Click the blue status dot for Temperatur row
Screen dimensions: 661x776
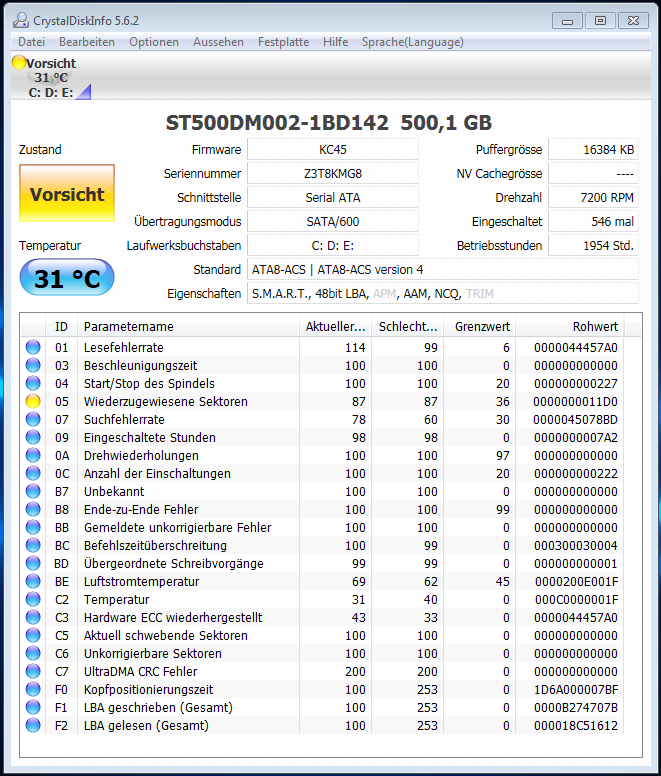[33, 599]
